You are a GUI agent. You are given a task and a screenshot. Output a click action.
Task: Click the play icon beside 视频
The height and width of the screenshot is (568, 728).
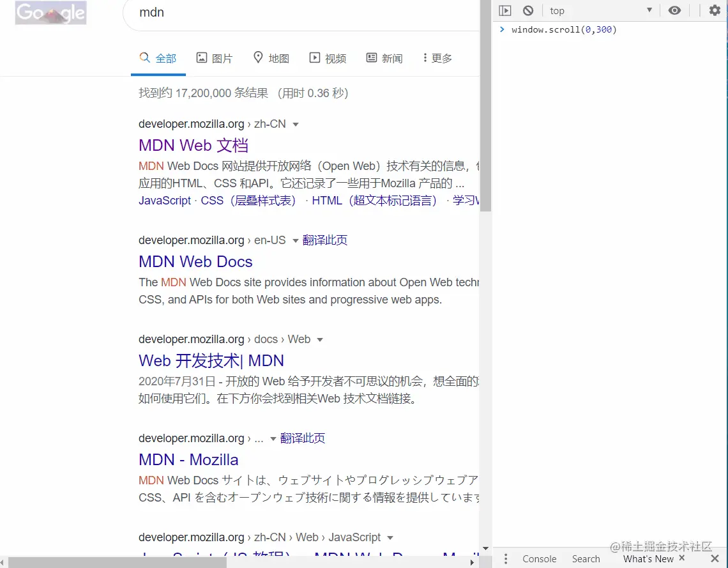pyautogui.click(x=315, y=58)
